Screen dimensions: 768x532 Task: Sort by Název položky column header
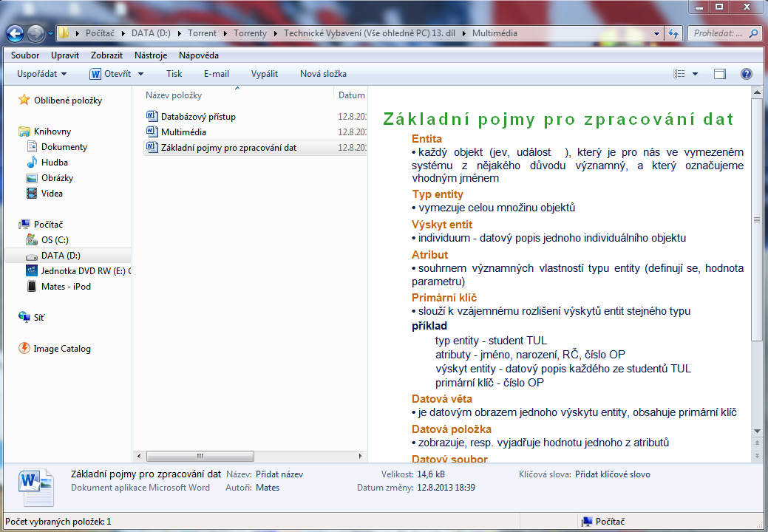click(174, 95)
